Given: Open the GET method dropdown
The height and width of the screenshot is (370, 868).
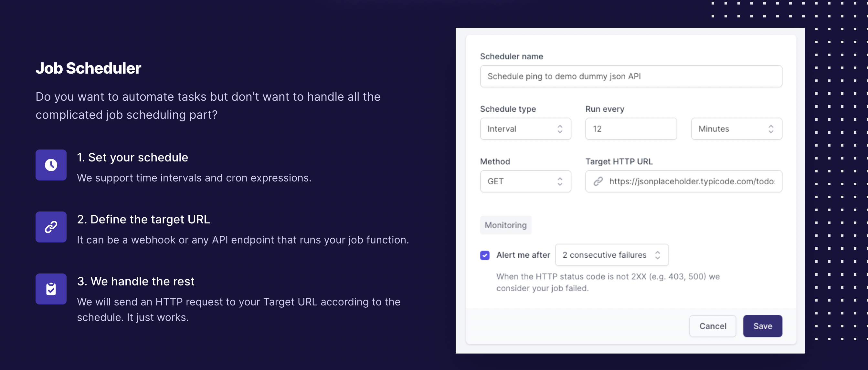Looking at the screenshot, I should pos(525,181).
